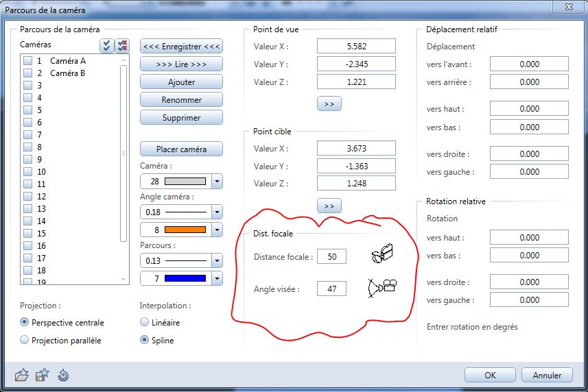Viewport: 588px width, 392px height.
Task: Click the grey Caméra color swatch
Action: pyautogui.click(x=185, y=182)
